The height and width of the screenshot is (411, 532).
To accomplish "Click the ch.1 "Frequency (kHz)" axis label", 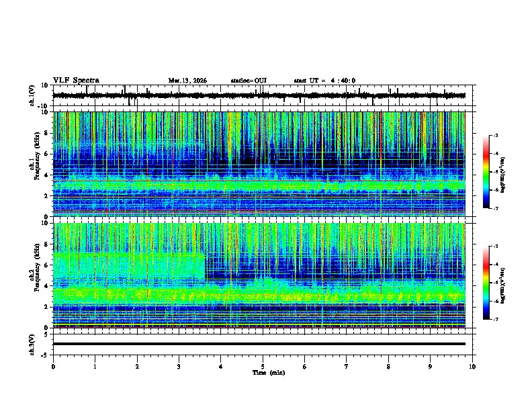I will [37, 156].
